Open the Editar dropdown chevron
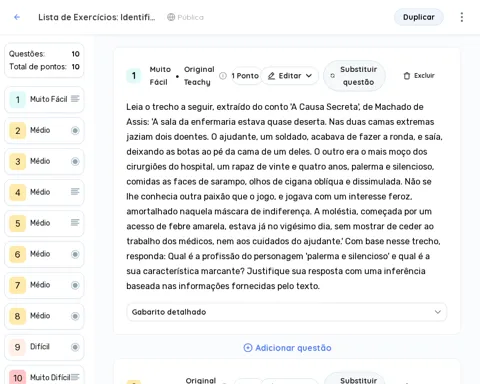Viewport: 480px width, 384px height. pyautogui.click(x=309, y=76)
